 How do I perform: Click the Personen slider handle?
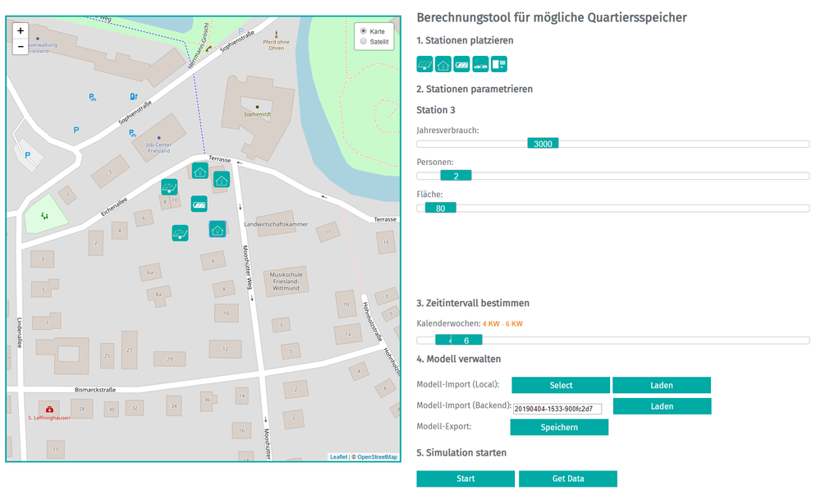click(x=456, y=176)
